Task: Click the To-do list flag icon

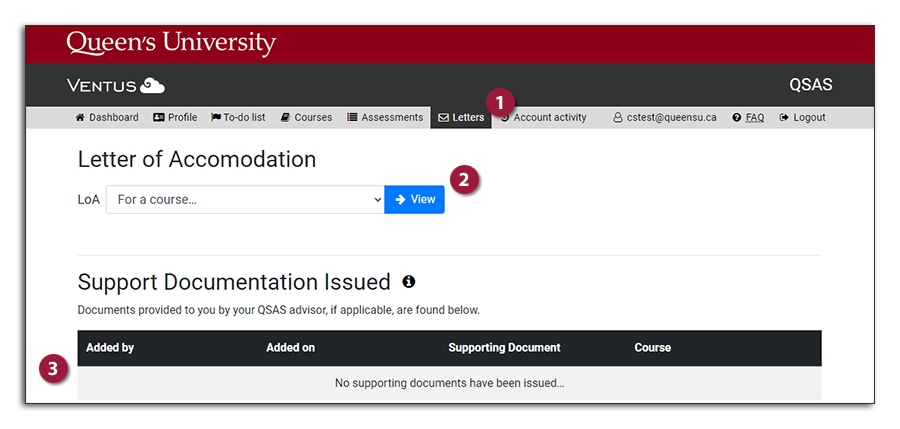Action: [216, 118]
